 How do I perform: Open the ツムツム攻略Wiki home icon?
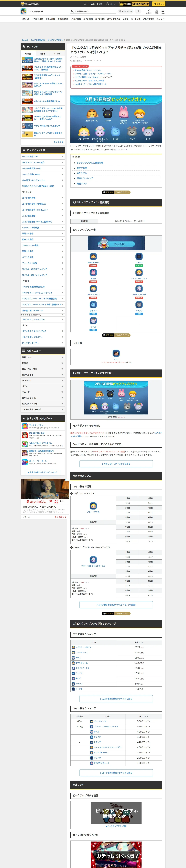pos(23,11)
